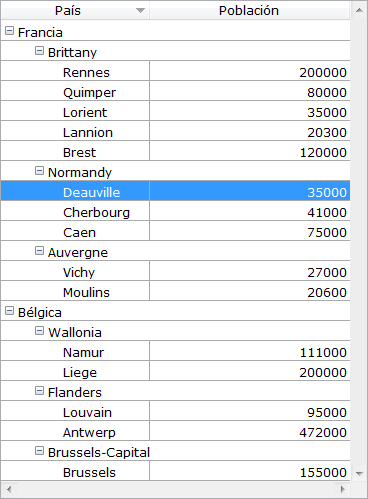
Task: Collapse the Normandy group
Action: (39, 171)
